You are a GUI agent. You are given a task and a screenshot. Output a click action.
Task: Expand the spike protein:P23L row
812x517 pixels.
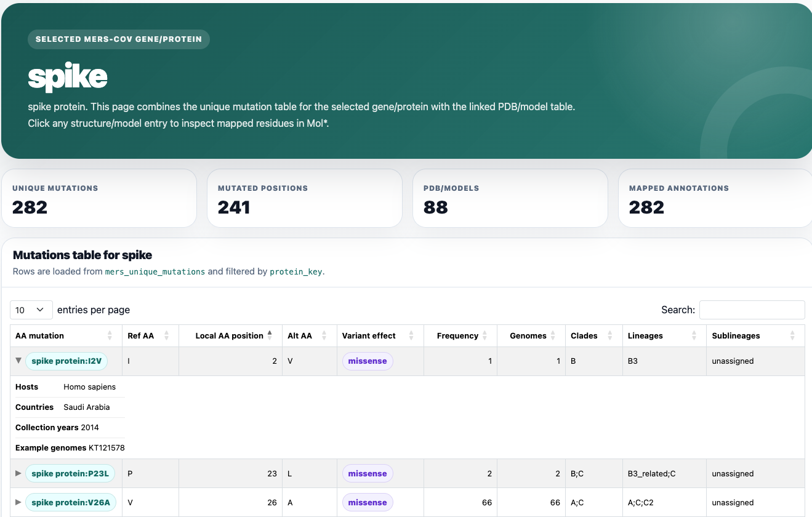coord(18,473)
